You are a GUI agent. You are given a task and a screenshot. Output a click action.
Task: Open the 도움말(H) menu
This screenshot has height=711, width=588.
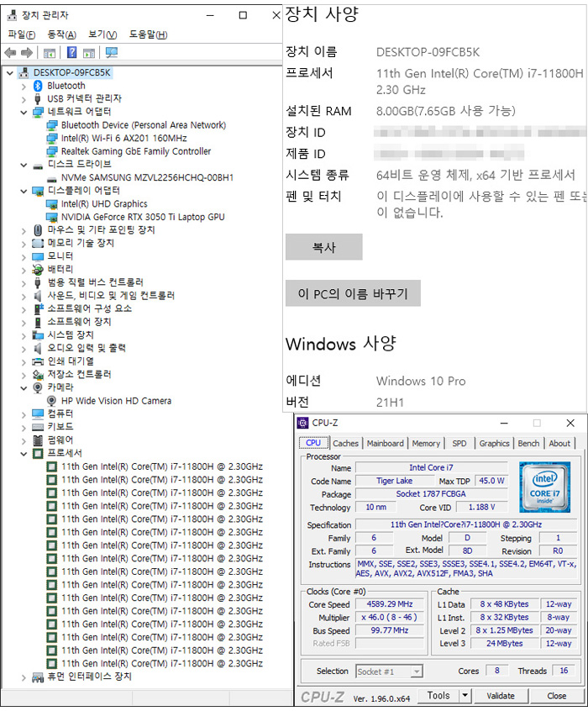coord(148,34)
